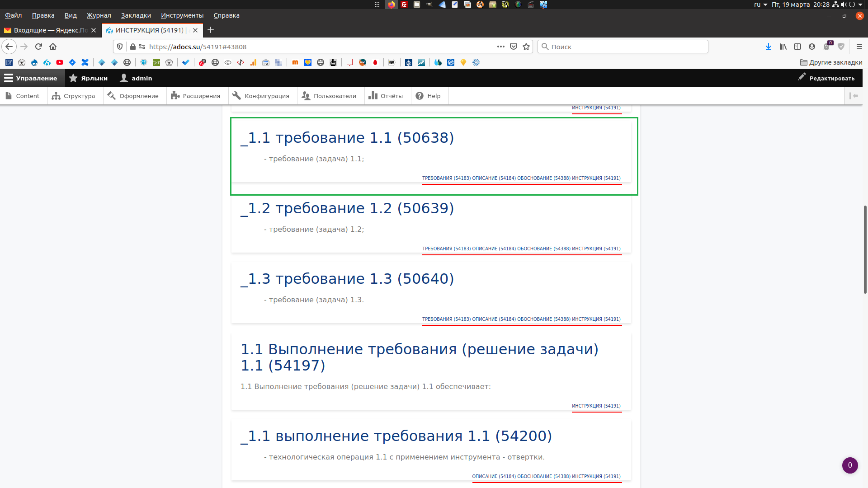Open the Show Applications grid

(377, 5)
